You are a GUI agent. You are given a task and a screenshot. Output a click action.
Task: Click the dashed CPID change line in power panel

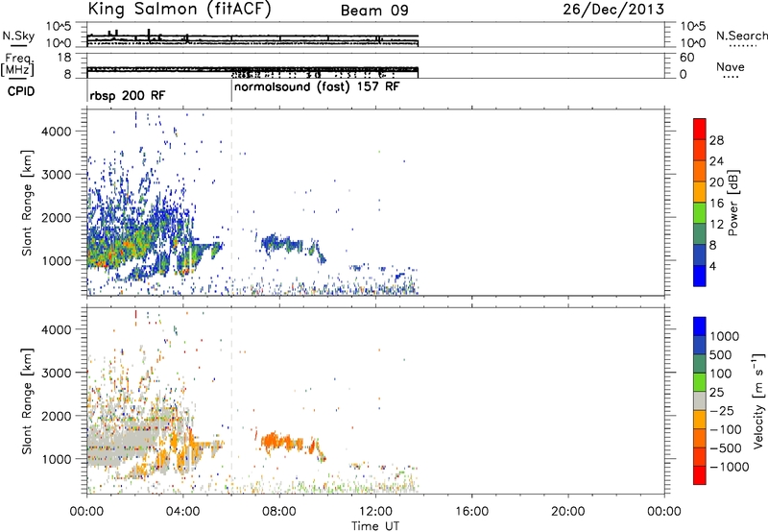[x=231, y=203]
